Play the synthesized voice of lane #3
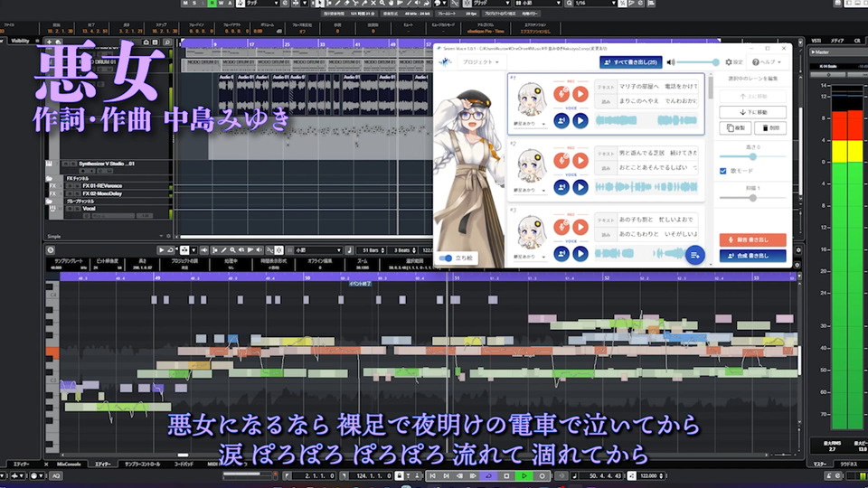868x488 pixels. click(x=580, y=253)
